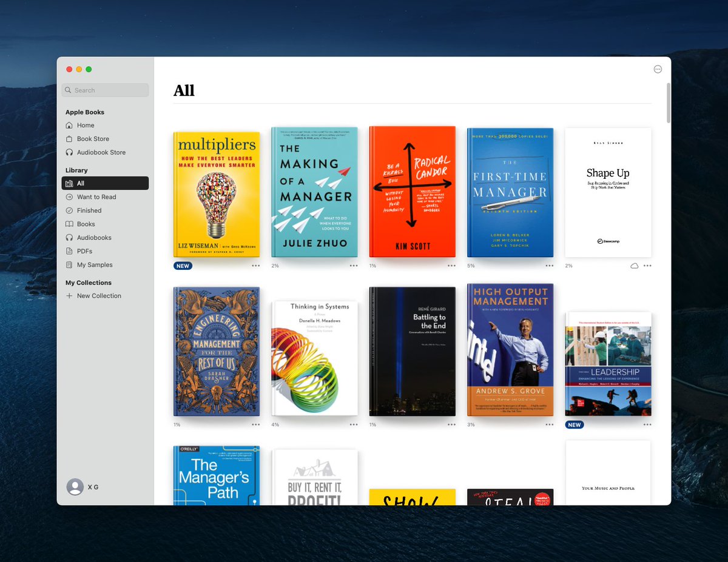Open The Manager's Path cover

click(217, 475)
